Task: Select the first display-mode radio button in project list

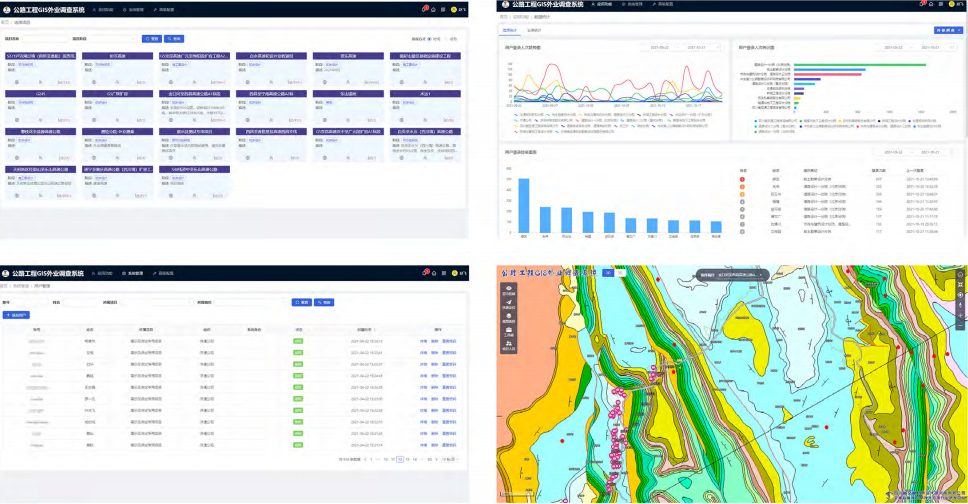Action: point(429,39)
